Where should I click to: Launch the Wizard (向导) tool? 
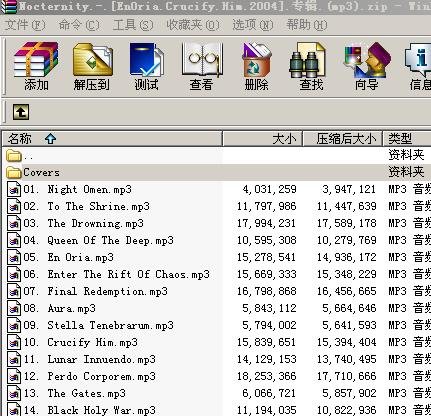point(367,66)
